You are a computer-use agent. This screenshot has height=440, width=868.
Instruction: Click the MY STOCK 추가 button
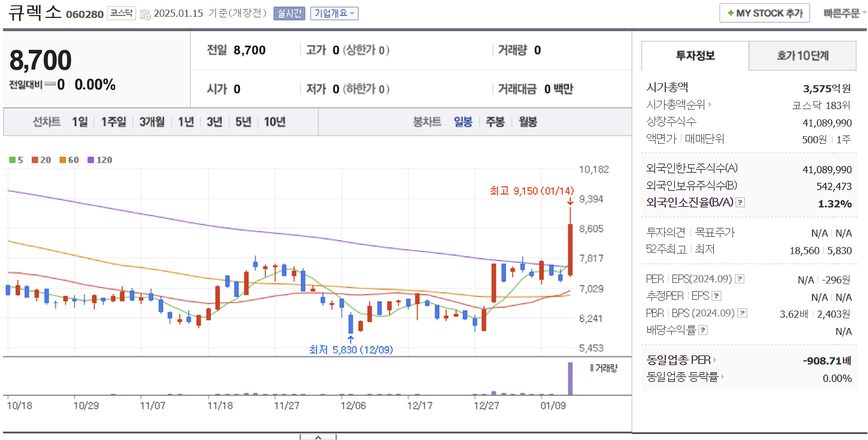pos(764,13)
